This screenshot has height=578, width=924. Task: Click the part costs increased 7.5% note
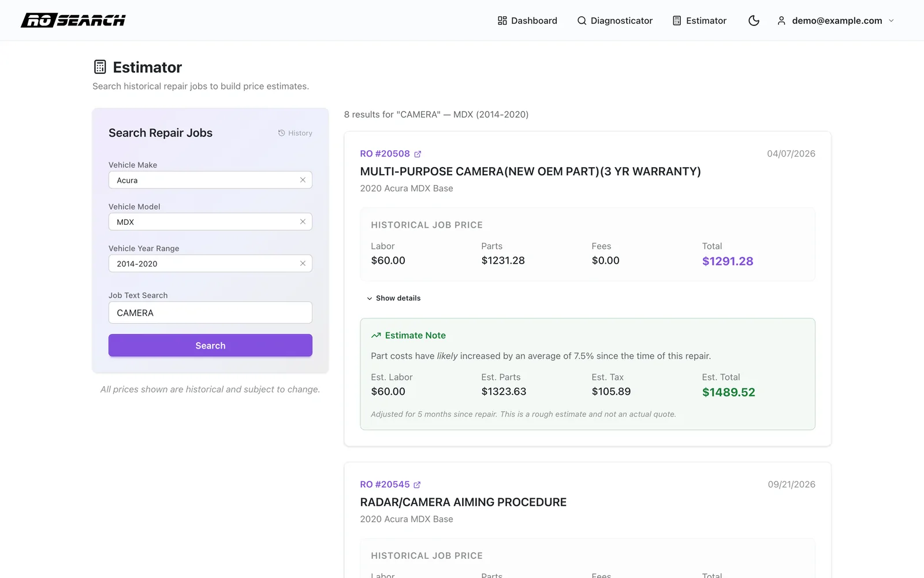541,356
